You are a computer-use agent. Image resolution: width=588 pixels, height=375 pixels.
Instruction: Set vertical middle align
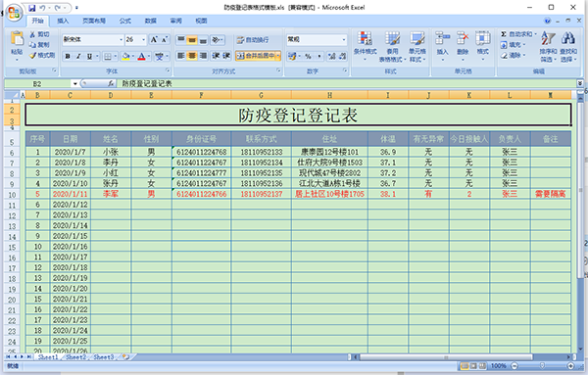pyautogui.click(x=192, y=39)
